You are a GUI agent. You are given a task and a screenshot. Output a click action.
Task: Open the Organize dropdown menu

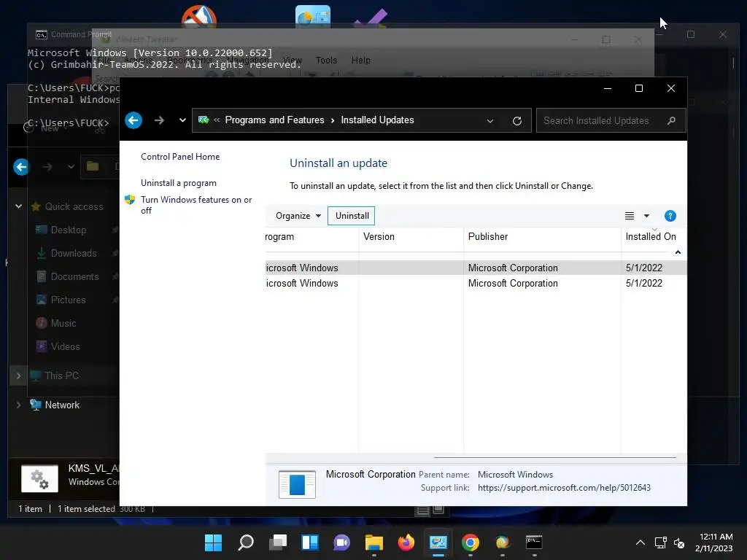click(298, 216)
